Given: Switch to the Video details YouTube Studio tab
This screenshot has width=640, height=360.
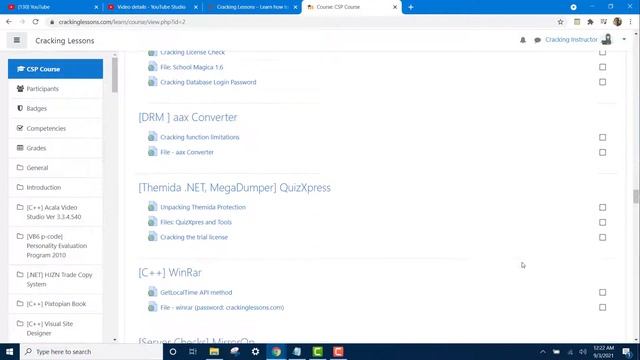Looking at the screenshot, I should pyautogui.click(x=151, y=7).
